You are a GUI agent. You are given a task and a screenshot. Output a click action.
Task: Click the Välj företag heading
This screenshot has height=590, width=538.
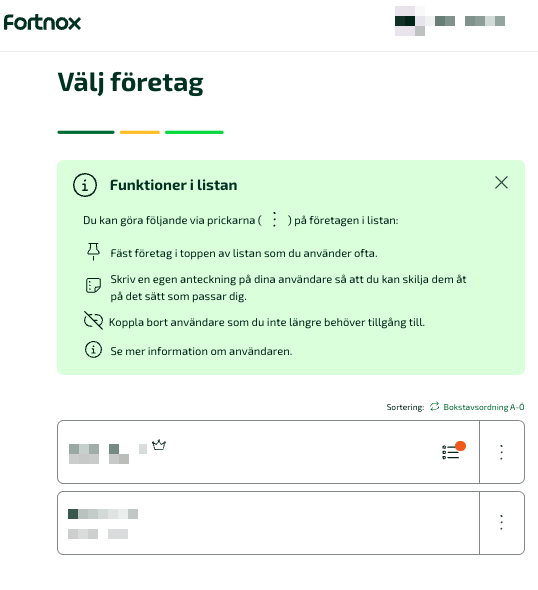point(131,83)
